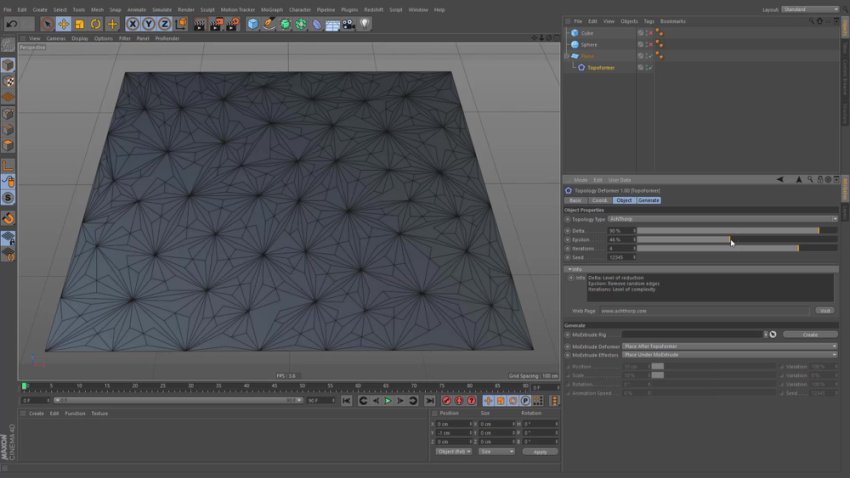850x478 pixels.
Task: Open the Topology Type dropdown
Action: 723,219
